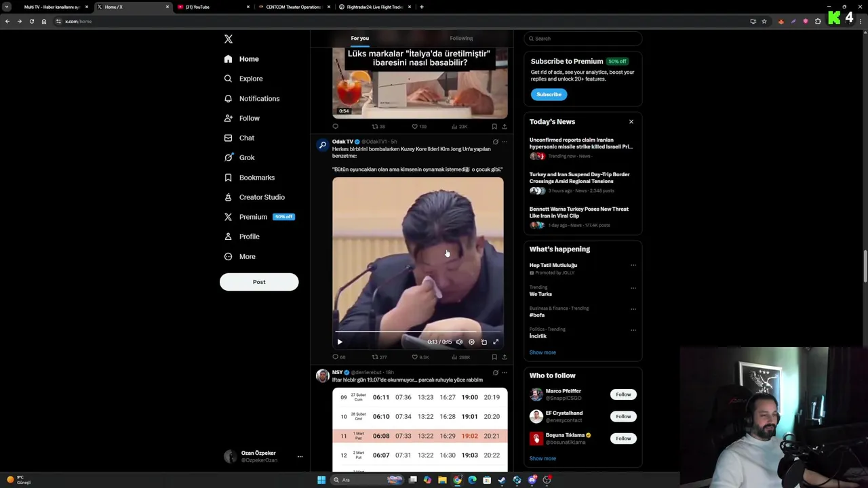This screenshot has height=488, width=868.
Task: Bookmark the luxury brands video post
Action: (494, 127)
